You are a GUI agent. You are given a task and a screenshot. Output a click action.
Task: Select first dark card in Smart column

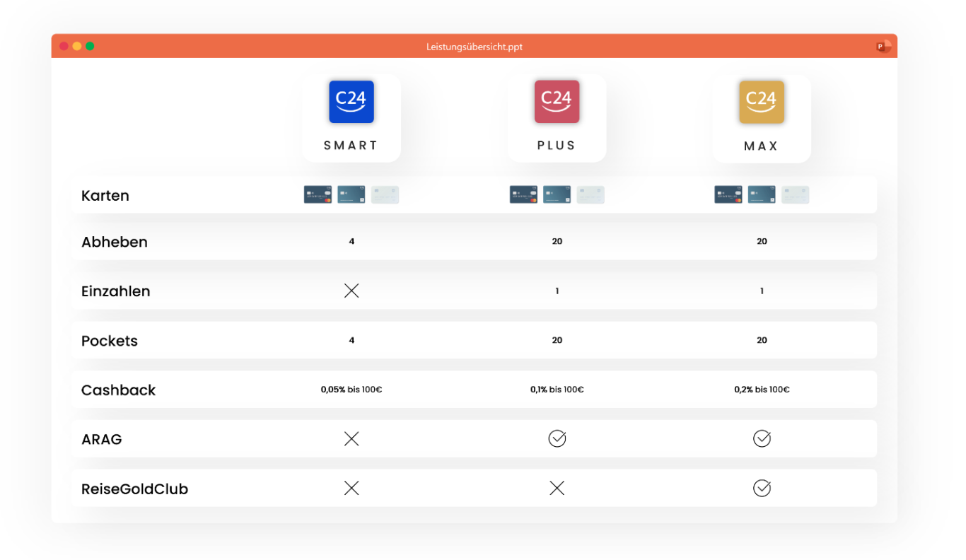click(x=318, y=195)
